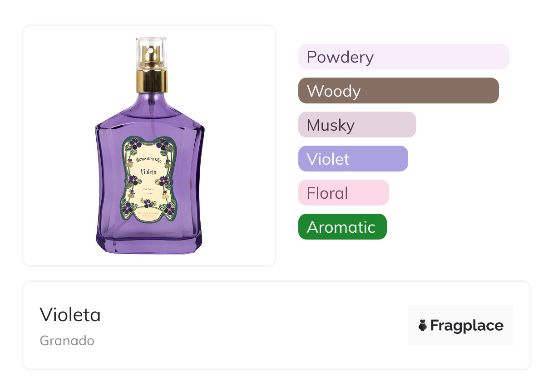Click the "Colônia" text on the bottle label
The width and height of the screenshot is (553, 392).
(x=149, y=189)
